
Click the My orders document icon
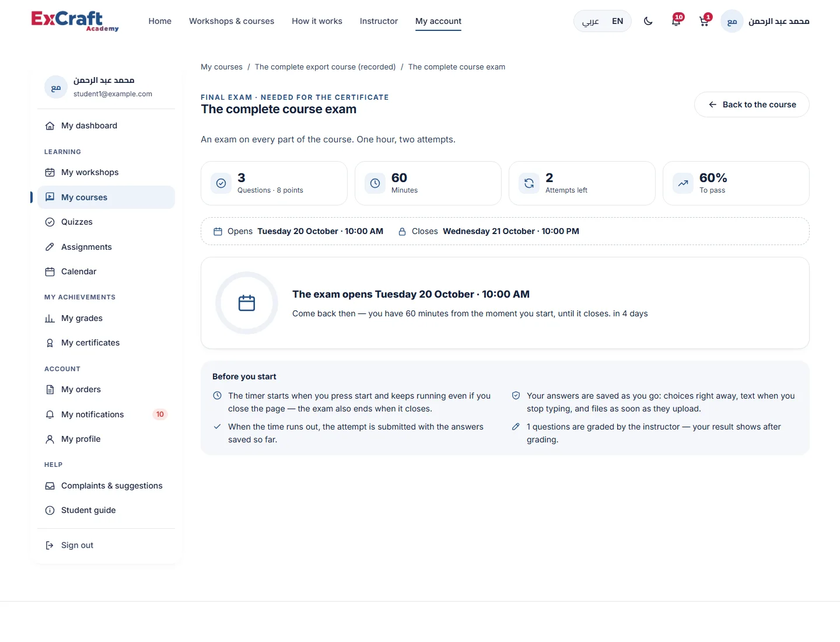pos(50,389)
